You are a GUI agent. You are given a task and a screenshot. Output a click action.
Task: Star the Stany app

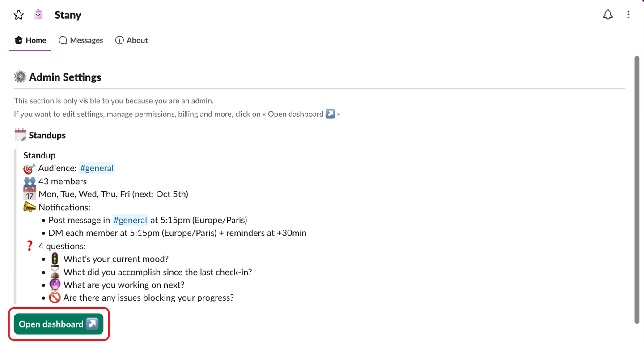click(18, 15)
